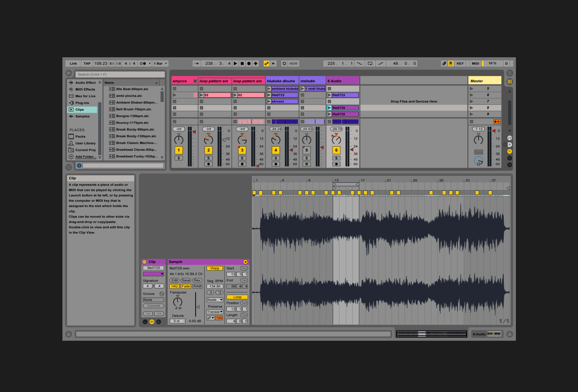578x392 pixels.
Task: Arm track 2 for recording
Action: 208,164
